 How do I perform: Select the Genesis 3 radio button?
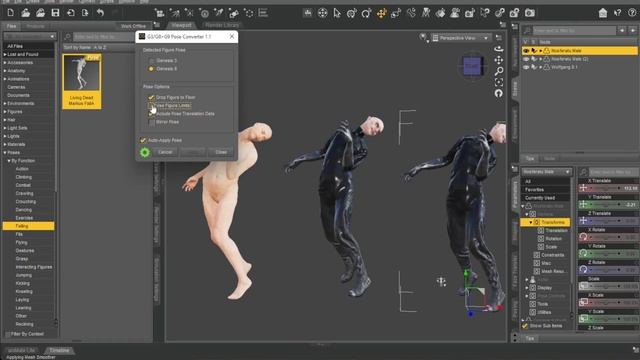[151, 60]
